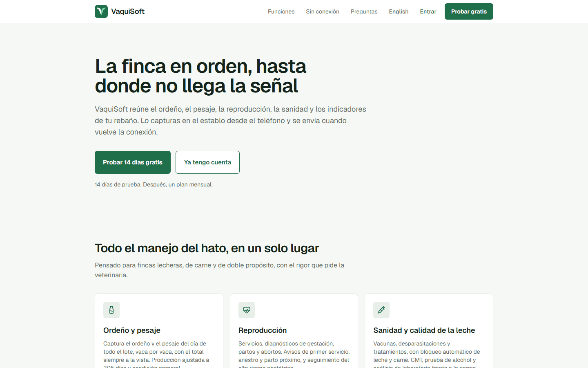588x368 pixels.
Task: Select the "Sanidad y calidad de la leche" title
Action: click(424, 330)
